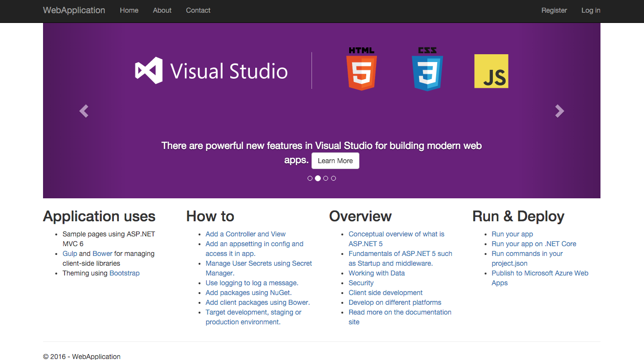Click the Run & Deploy heading
The image size is (644, 360).
point(518,216)
